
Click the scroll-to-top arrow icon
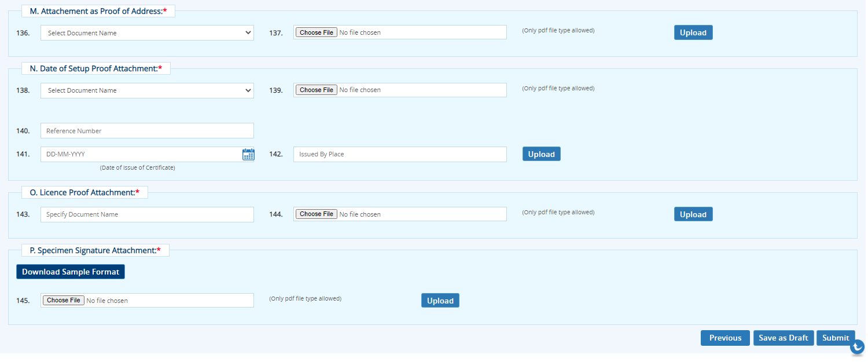[857, 347]
